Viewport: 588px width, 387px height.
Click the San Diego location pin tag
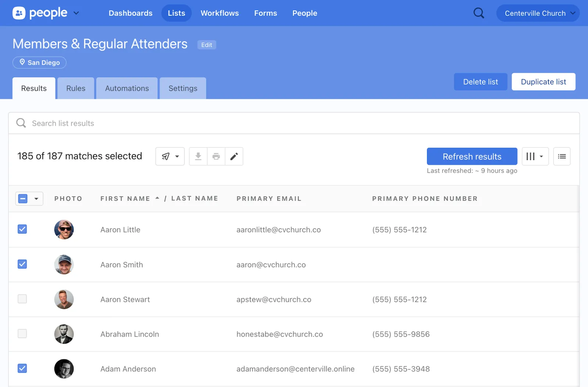39,63
